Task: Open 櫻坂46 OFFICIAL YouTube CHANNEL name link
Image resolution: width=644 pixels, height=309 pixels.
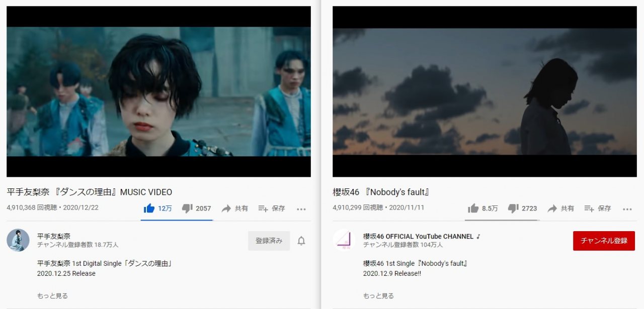Action: click(x=422, y=236)
